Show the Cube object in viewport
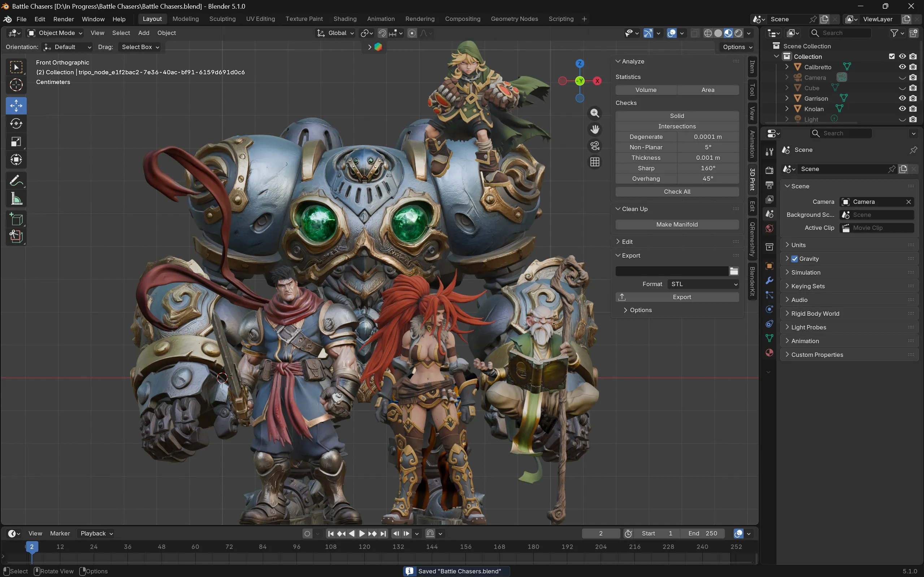The width and height of the screenshot is (924, 577). 902,88
